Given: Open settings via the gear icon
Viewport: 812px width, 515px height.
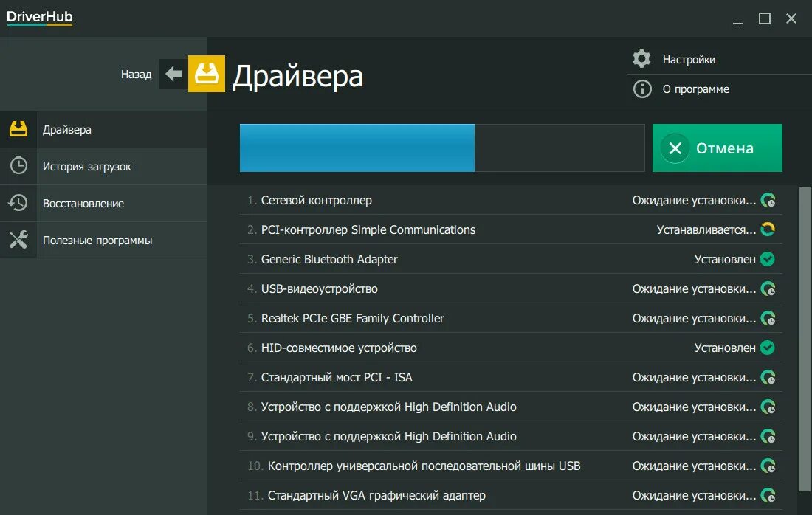Looking at the screenshot, I should 642,59.
